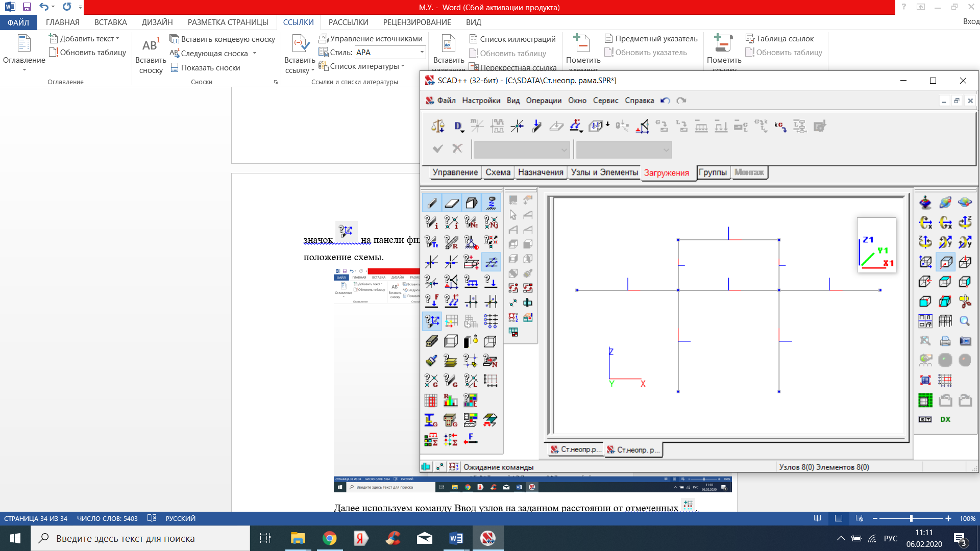
Task: Click the magnifier zoom icon
Action: [x=965, y=321]
